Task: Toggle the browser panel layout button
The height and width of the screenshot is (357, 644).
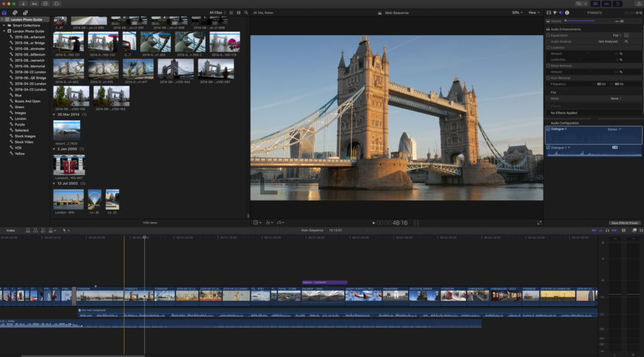Action: tap(595, 3)
